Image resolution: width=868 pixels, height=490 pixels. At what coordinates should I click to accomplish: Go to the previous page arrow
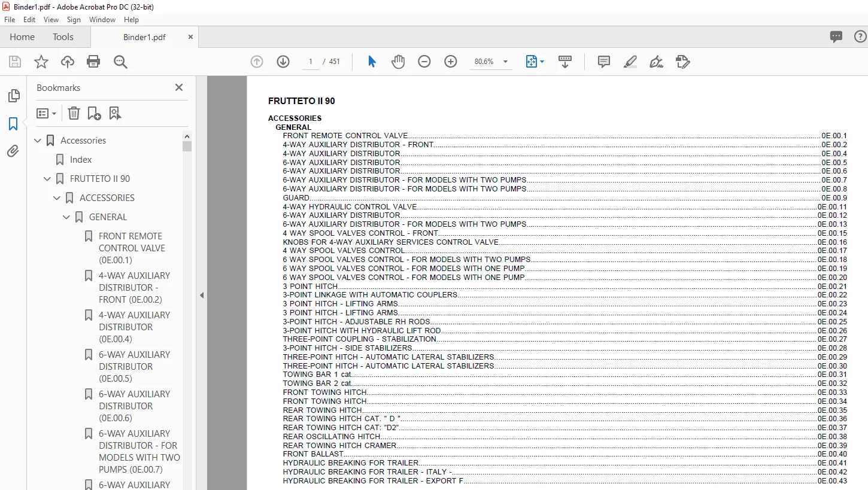click(257, 62)
